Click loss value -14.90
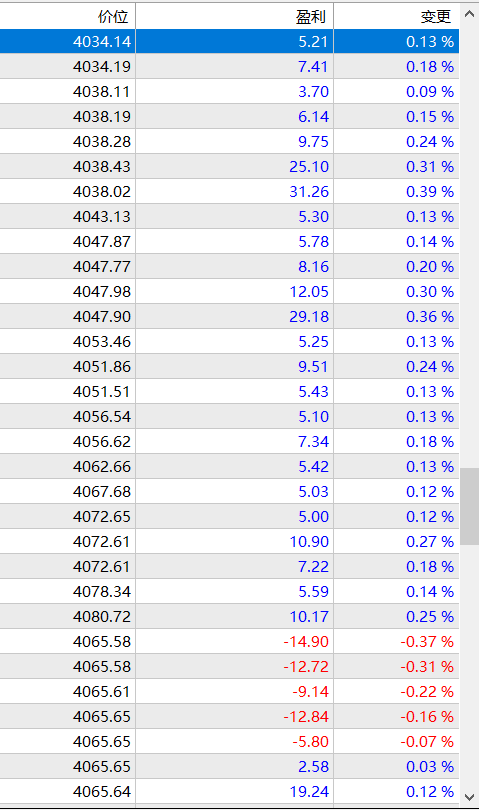This screenshot has height=810, width=479. tap(306, 642)
